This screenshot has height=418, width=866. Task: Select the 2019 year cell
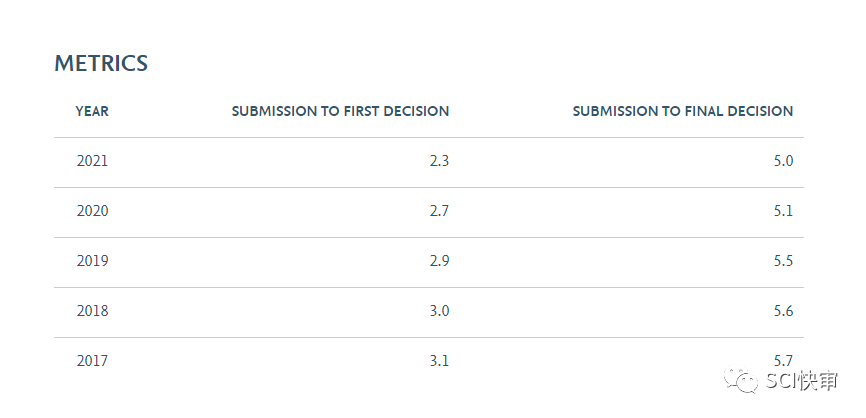92,261
